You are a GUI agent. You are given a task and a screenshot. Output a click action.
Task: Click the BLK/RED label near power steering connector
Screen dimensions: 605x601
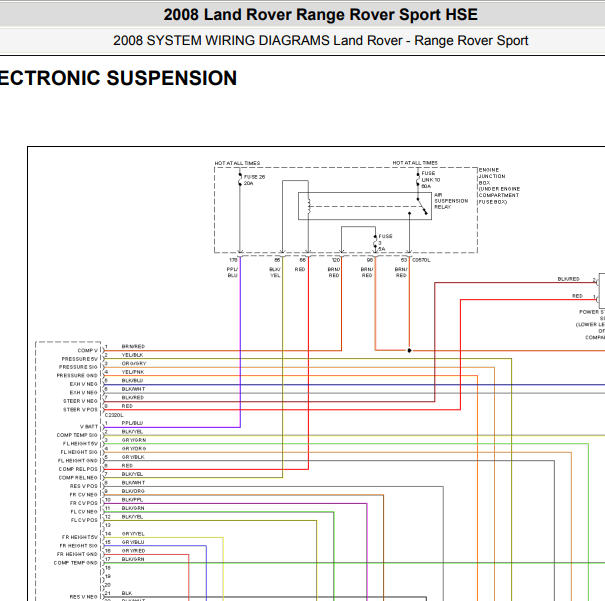[568, 279]
